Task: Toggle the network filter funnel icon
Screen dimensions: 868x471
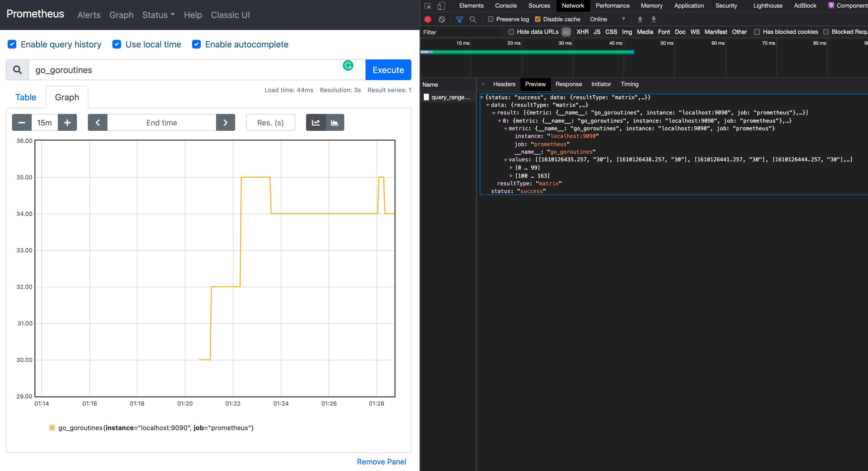Action: click(x=459, y=19)
